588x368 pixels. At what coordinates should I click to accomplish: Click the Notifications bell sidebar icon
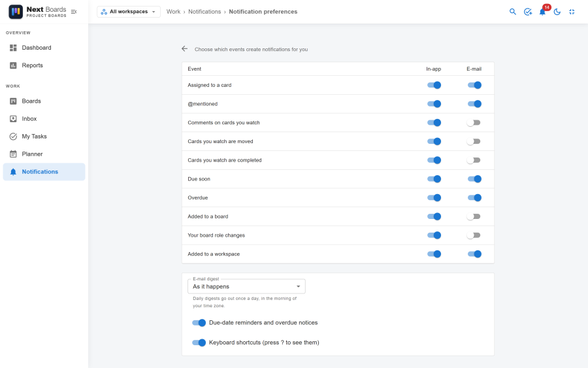point(13,172)
